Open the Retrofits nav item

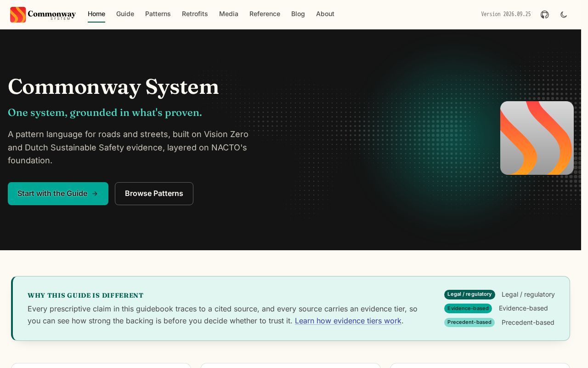pyautogui.click(x=195, y=14)
